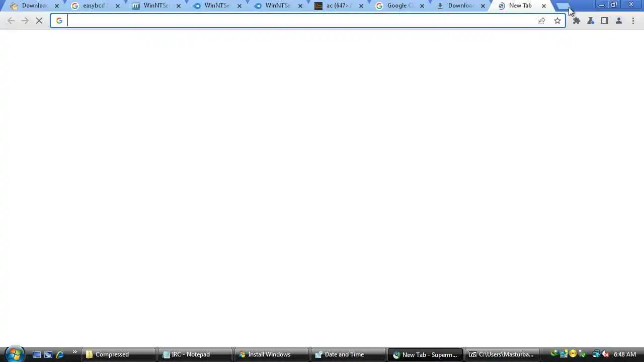This screenshot has height=362, width=644.
Task: Click the Google icon inside the address bar
Action: (x=59, y=21)
